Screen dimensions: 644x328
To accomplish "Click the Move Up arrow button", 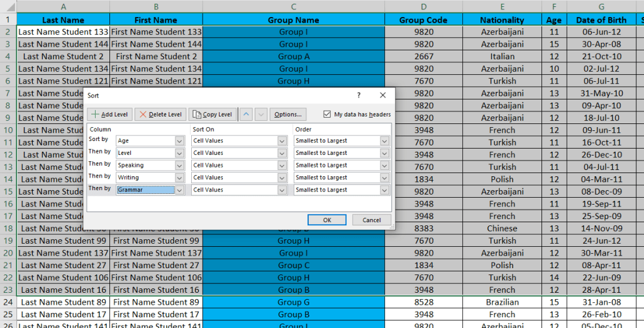I will click(247, 115).
